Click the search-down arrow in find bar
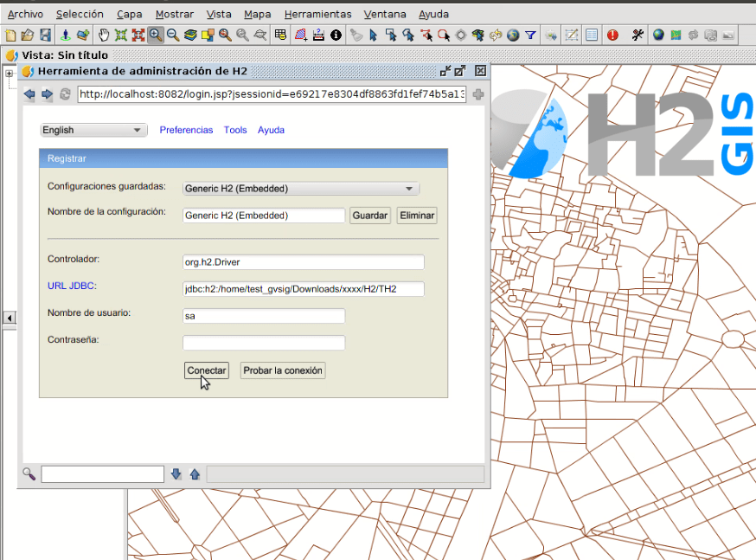This screenshot has width=756, height=560. (176, 473)
